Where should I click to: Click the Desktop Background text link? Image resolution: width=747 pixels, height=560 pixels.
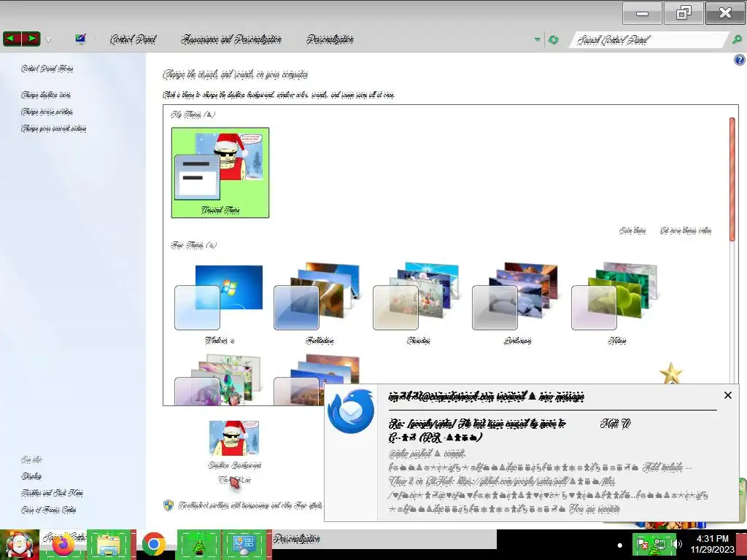[234, 465]
